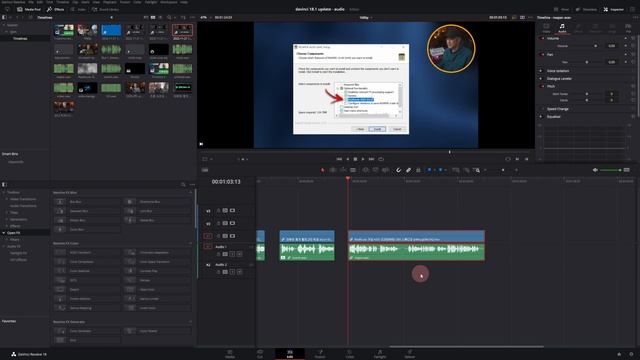
Task: Toggle the Linked Selection chain icon
Action: (408, 170)
